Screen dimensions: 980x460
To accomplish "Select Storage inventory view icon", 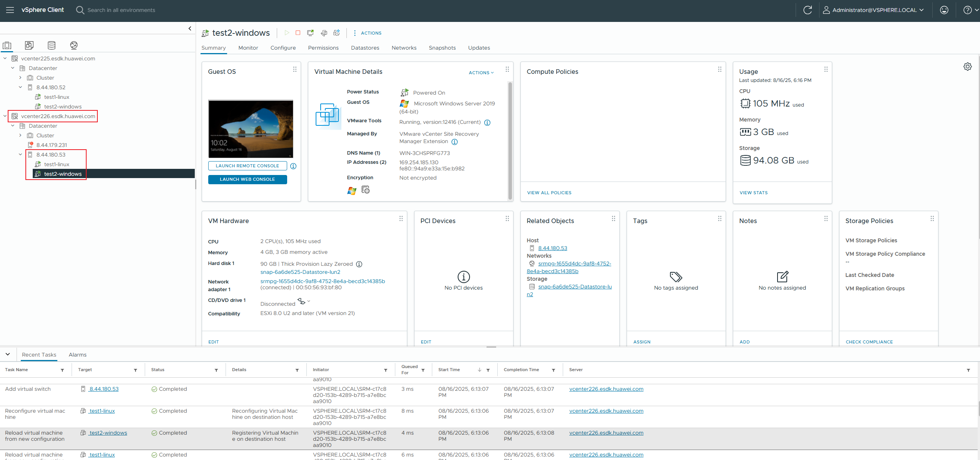I will click(52, 45).
